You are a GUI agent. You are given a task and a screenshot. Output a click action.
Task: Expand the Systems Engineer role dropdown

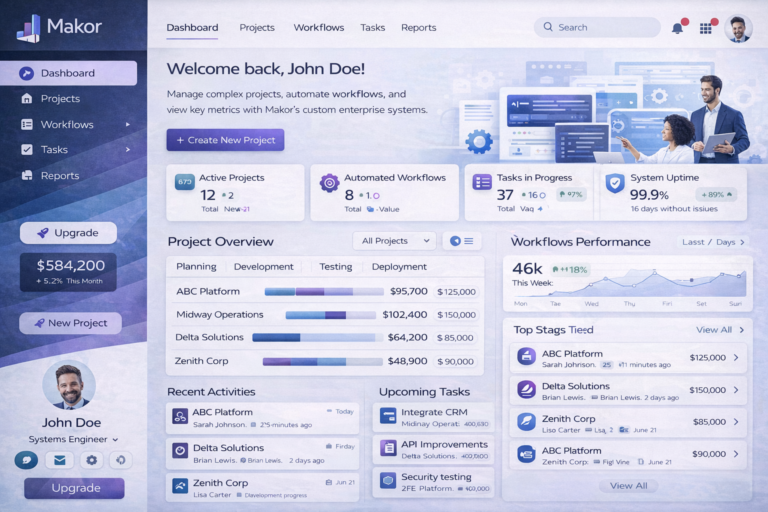pos(115,439)
